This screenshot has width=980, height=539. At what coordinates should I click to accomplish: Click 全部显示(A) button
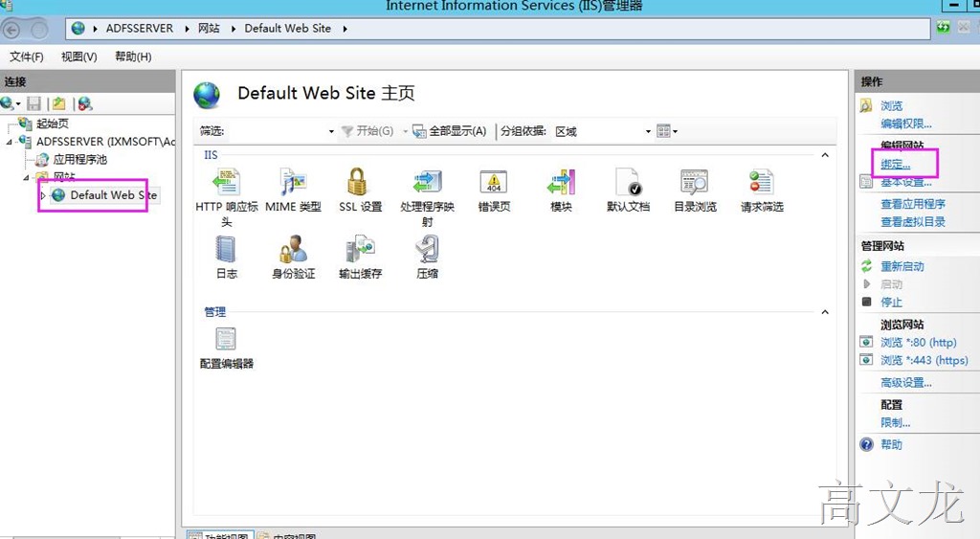coord(450,131)
